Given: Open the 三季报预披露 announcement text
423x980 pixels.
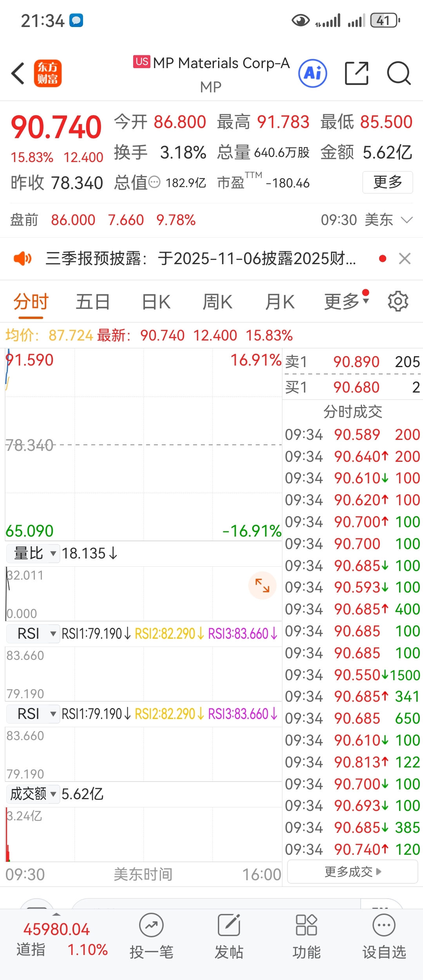Looking at the screenshot, I should click(x=201, y=258).
